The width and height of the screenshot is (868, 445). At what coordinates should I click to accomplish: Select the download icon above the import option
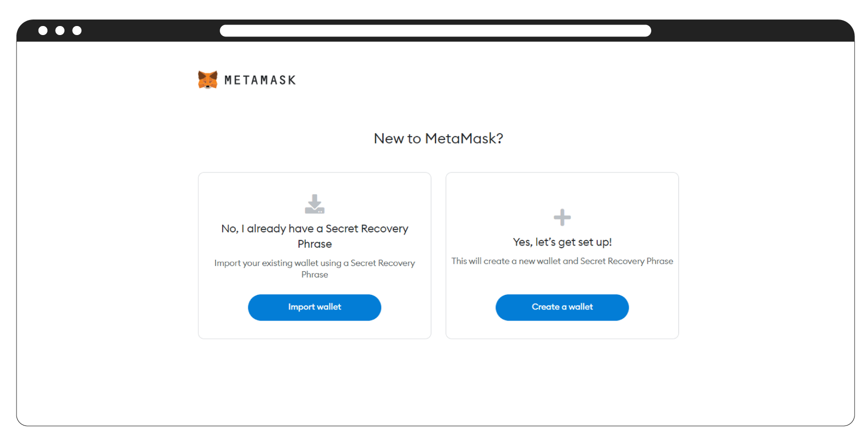(314, 204)
